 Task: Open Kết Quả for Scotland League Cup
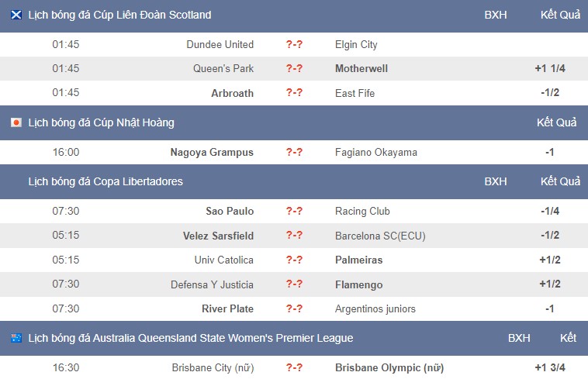pos(560,15)
